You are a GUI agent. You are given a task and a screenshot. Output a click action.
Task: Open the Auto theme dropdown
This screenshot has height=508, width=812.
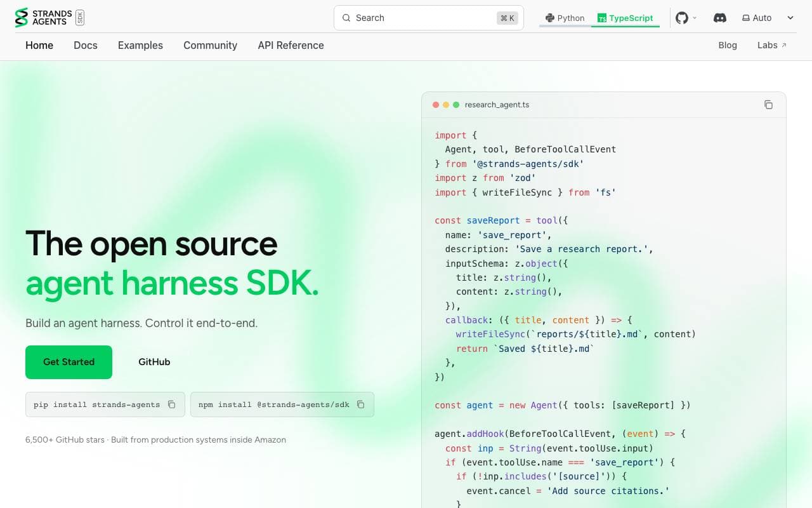(768, 18)
